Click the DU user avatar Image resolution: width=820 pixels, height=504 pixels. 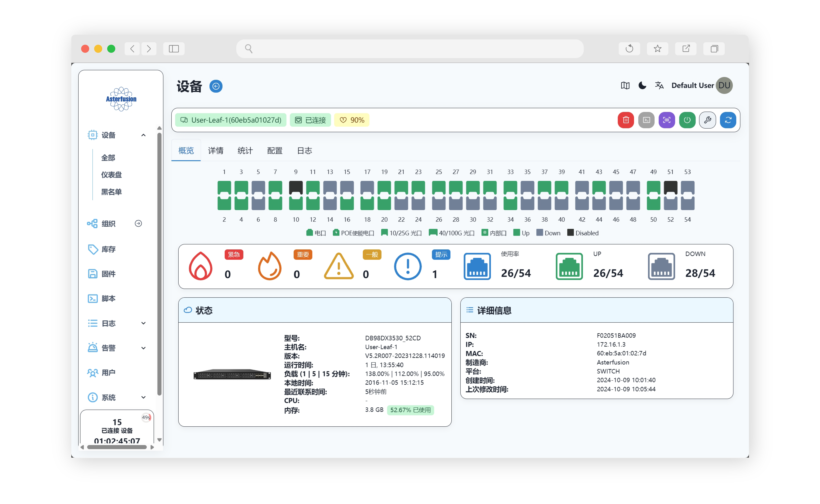click(x=724, y=86)
